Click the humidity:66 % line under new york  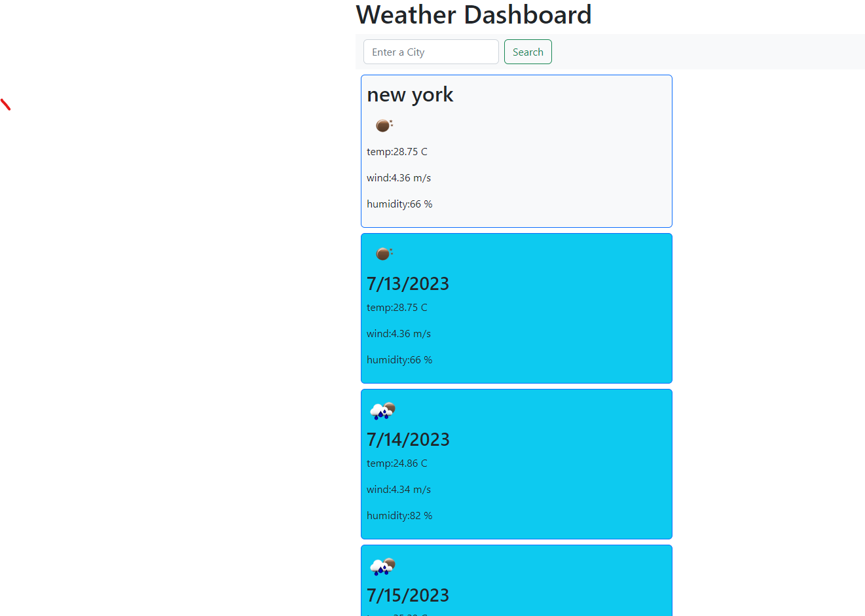coord(399,204)
